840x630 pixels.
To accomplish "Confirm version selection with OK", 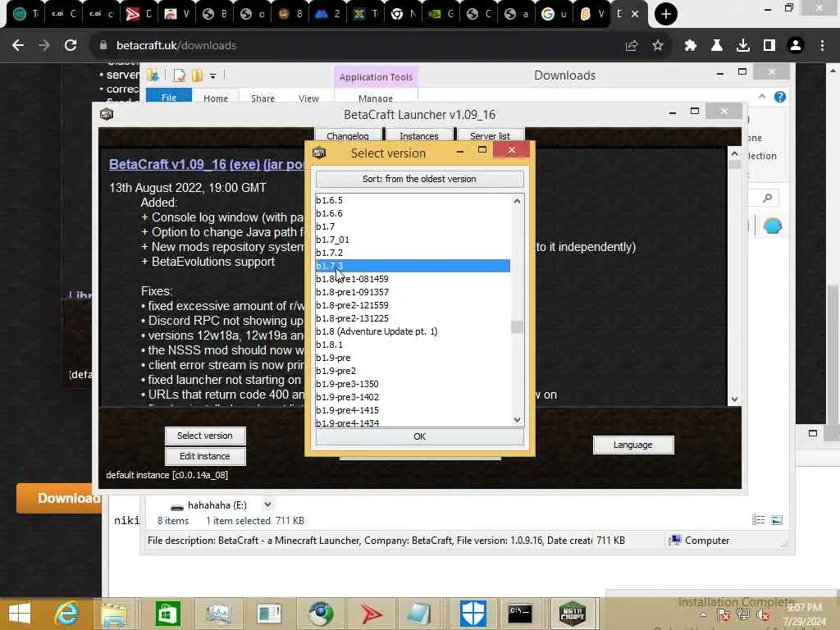I will [x=419, y=436].
